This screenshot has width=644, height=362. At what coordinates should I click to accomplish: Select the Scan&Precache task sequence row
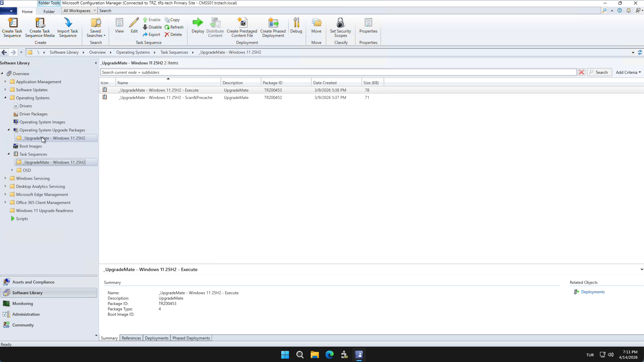(x=371, y=98)
